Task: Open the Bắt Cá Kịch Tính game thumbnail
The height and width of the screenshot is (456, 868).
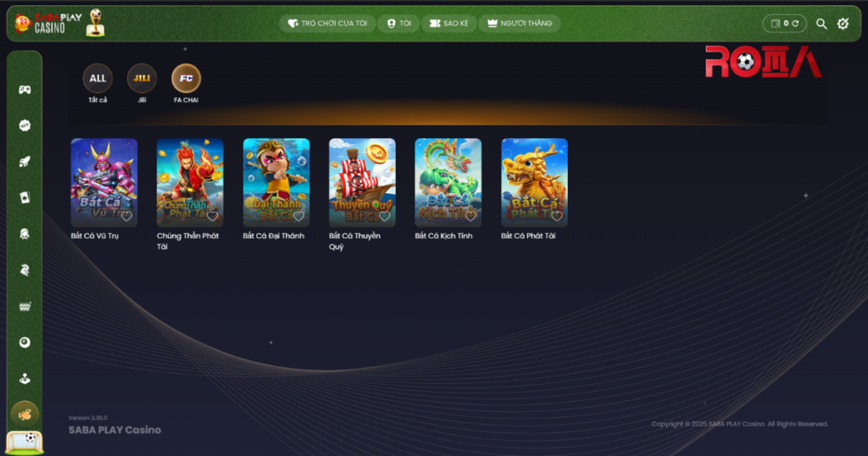Action: [448, 182]
